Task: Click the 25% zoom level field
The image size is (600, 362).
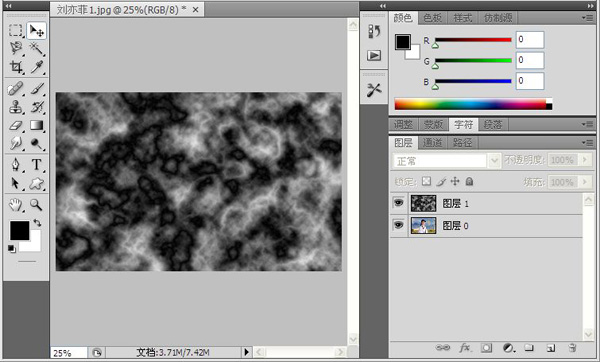Action: (68, 352)
